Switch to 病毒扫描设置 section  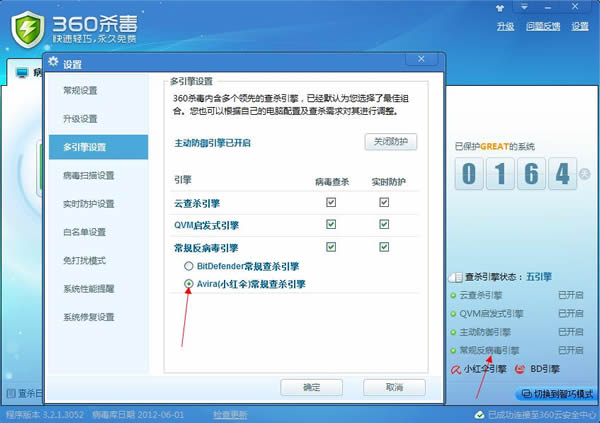click(x=89, y=176)
